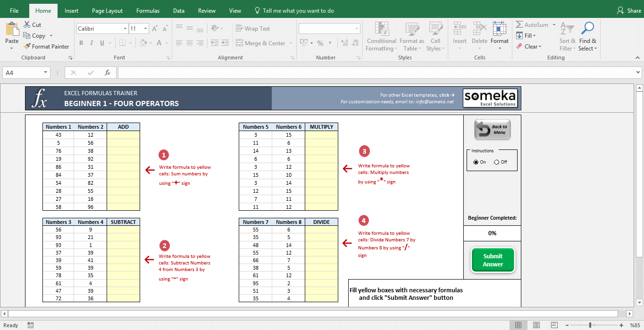
Task: Click the Center horizontal align icon
Action: pos(190,43)
